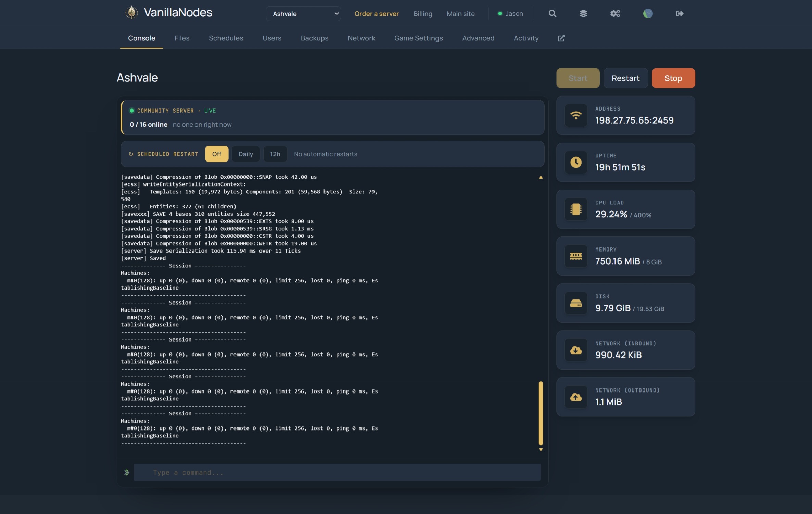This screenshot has height=514, width=812.
Task: Click the cloud upload outbound icon
Action: click(576, 397)
